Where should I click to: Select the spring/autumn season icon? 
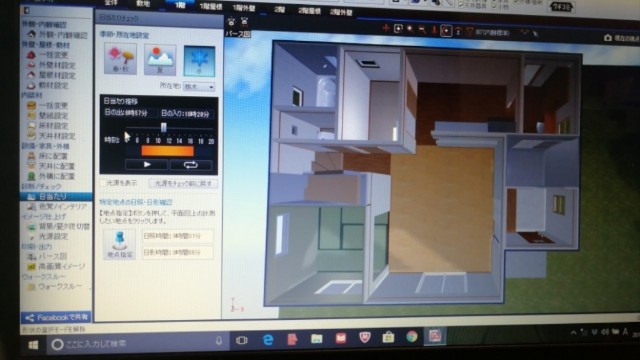tap(120, 60)
